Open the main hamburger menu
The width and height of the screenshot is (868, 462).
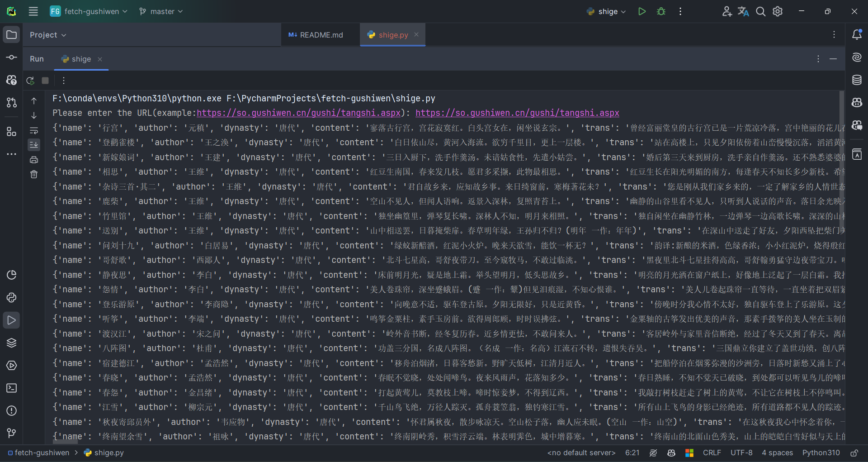33,11
